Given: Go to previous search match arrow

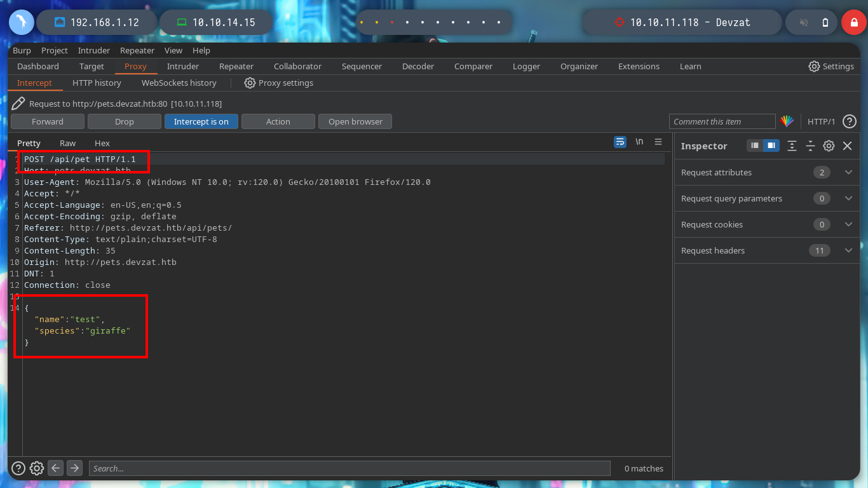Looking at the screenshot, I should coord(56,468).
